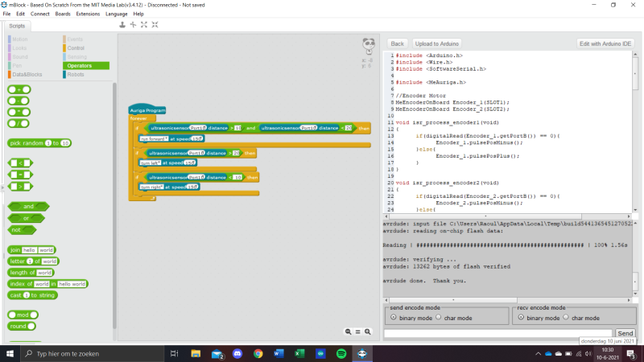Open the Boards menu

63,14
